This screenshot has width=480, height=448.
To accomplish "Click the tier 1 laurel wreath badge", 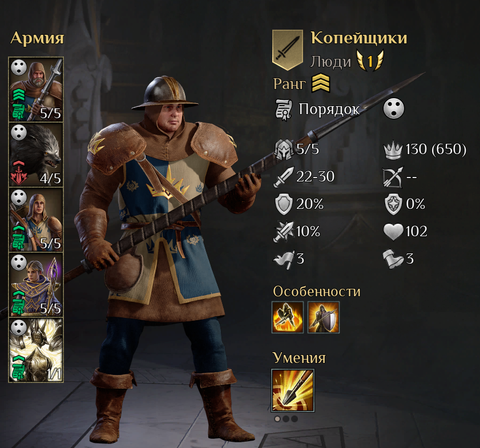I will click(370, 61).
